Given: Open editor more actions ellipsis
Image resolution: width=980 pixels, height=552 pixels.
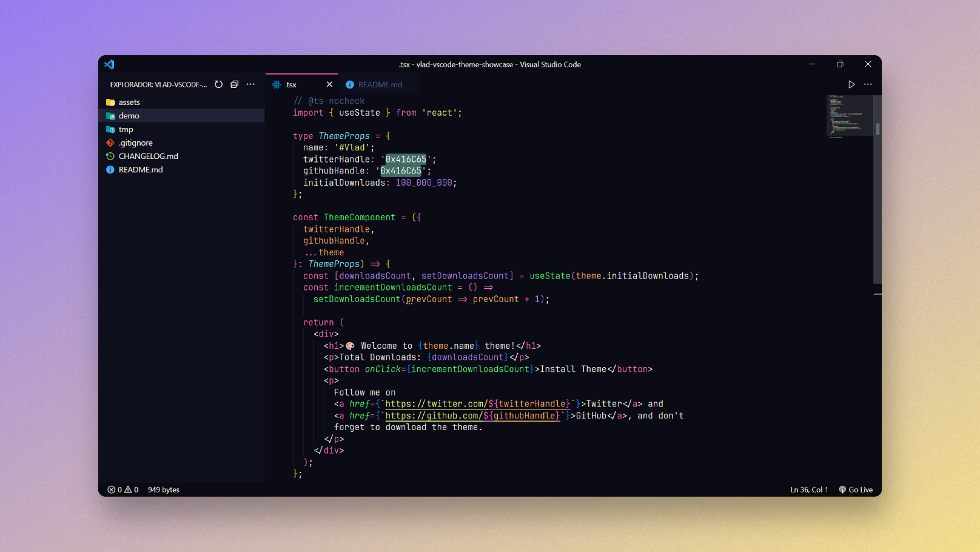Looking at the screenshot, I should pos(868,84).
